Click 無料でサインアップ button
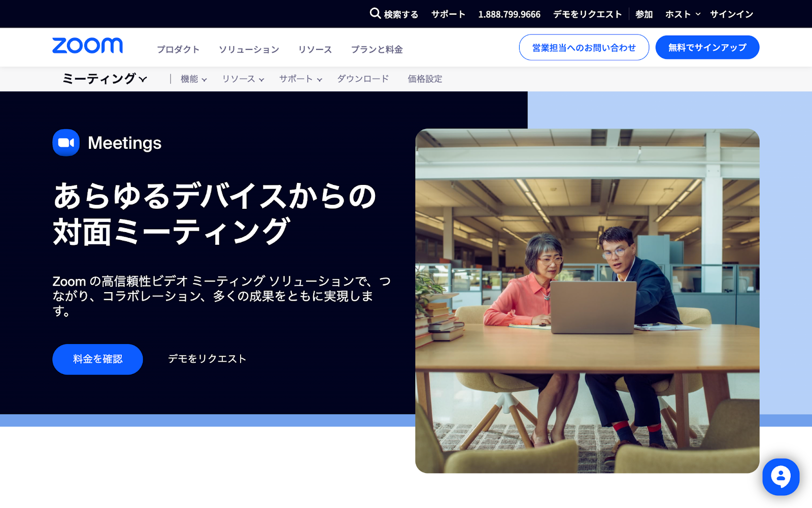 [707, 47]
